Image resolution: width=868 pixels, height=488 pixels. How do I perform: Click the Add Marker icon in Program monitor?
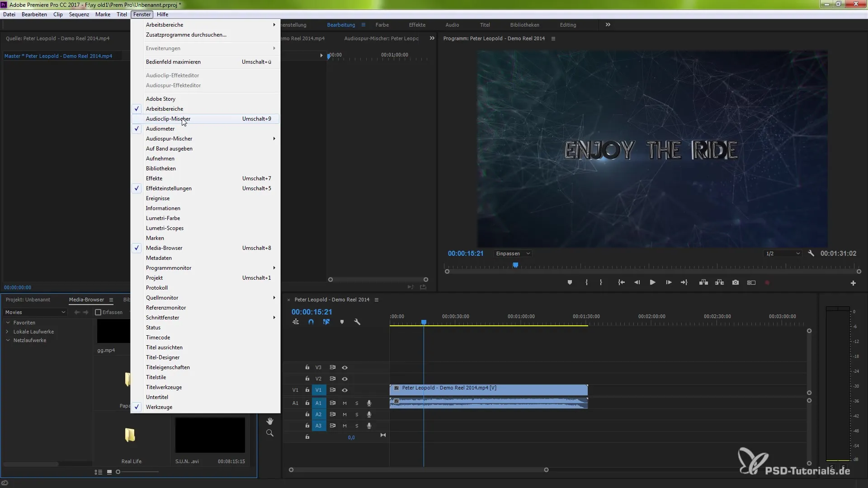pyautogui.click(x=570, y=282)
